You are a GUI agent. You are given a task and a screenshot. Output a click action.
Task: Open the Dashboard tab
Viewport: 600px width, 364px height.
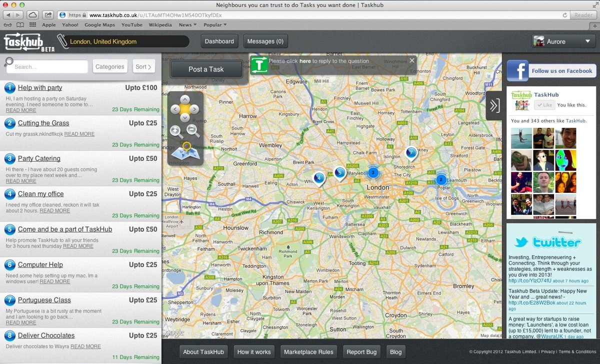pyautogui.click(x=219, y=41)
